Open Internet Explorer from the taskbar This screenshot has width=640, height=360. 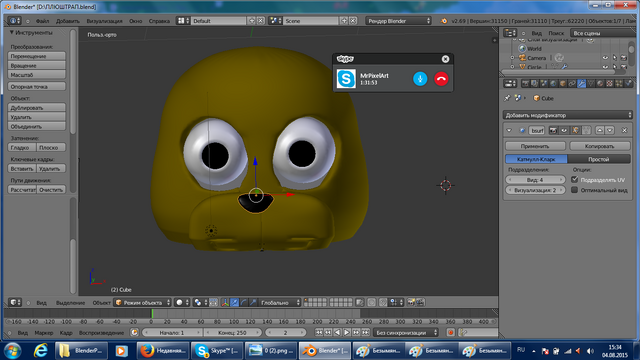point(40,351)
